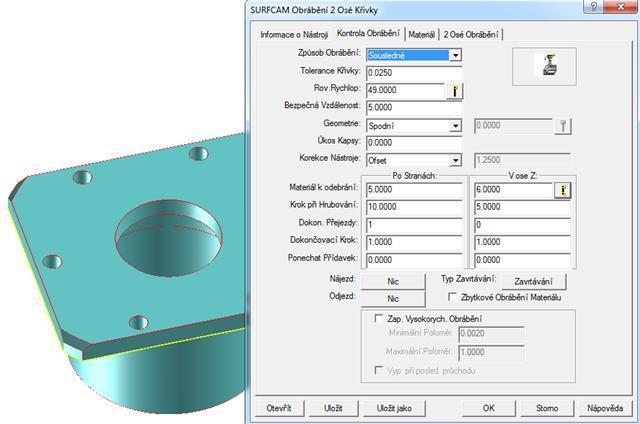This screenshot has width=640, height=424.
Task: Click the Maximální Poloměr field 1.0000
Action: click(491, 352)
